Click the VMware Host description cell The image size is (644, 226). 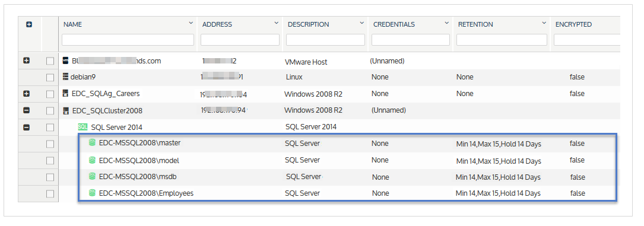tap(306, 62)
